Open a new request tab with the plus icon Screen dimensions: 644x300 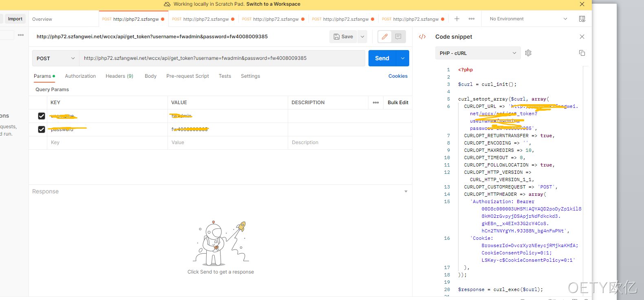coord(457,19)
